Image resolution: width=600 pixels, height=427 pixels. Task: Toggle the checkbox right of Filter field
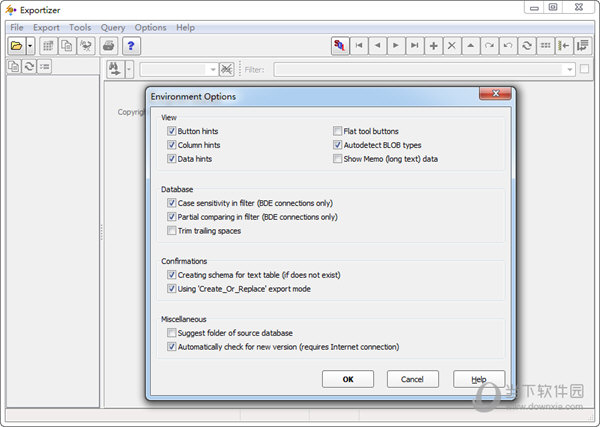(584, 69)
